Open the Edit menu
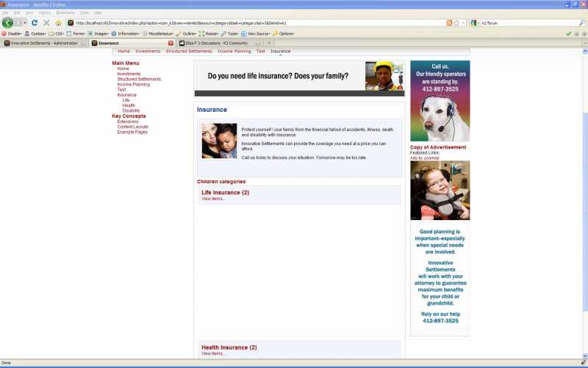Viewport: 588px width, 368px height. click(17, 13)
